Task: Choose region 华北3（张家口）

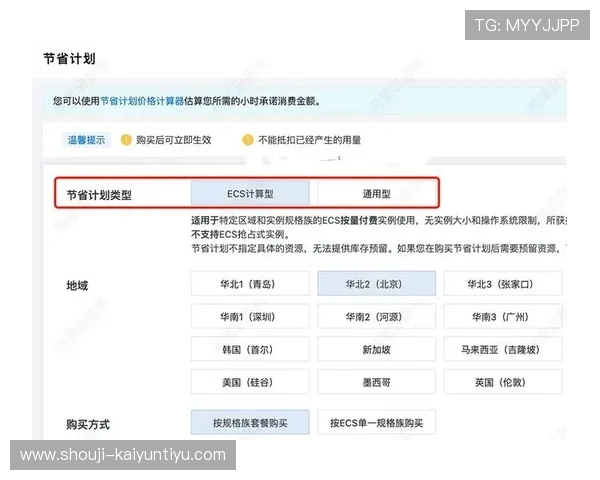Action: (503, 284)
